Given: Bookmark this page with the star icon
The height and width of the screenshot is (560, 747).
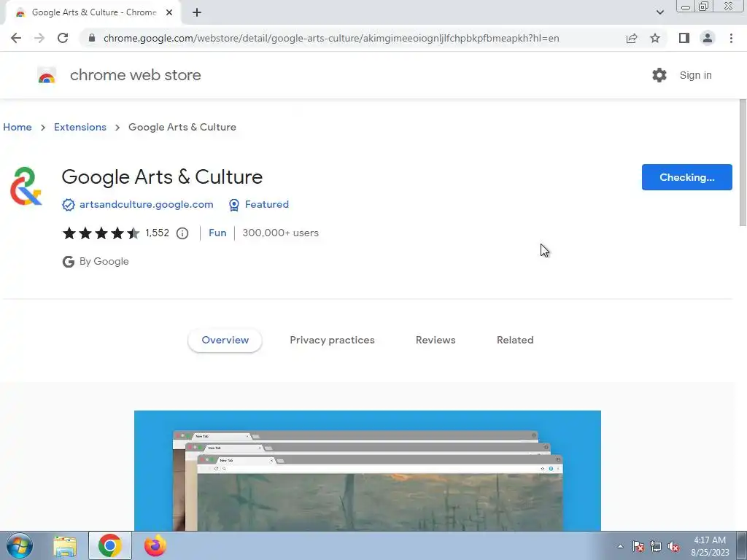Looking at the screenshot, I should (x=655, y=38).
